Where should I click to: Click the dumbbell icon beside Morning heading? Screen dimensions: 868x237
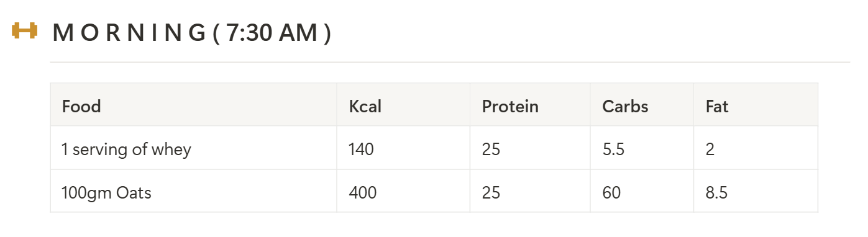(25, 30)
